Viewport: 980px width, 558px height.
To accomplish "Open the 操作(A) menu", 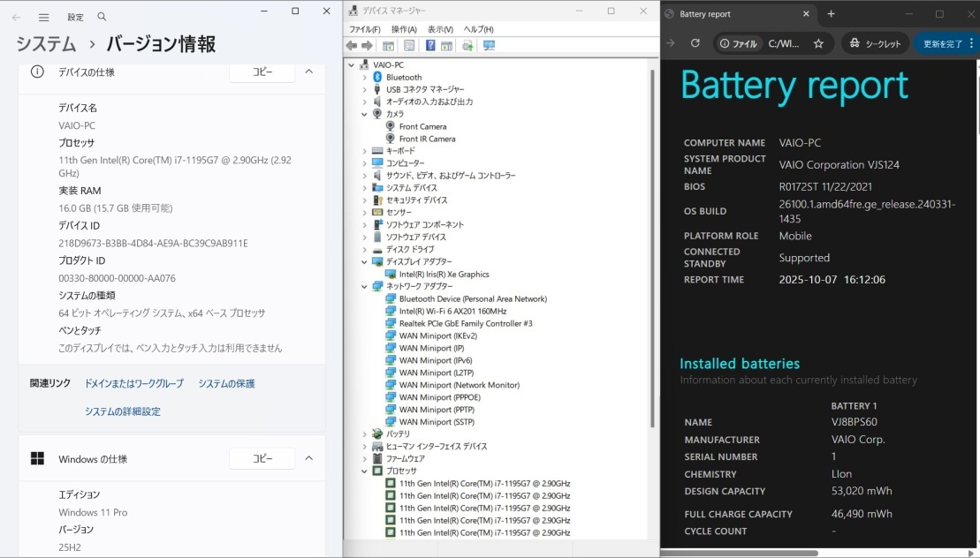I will [404, 29].
